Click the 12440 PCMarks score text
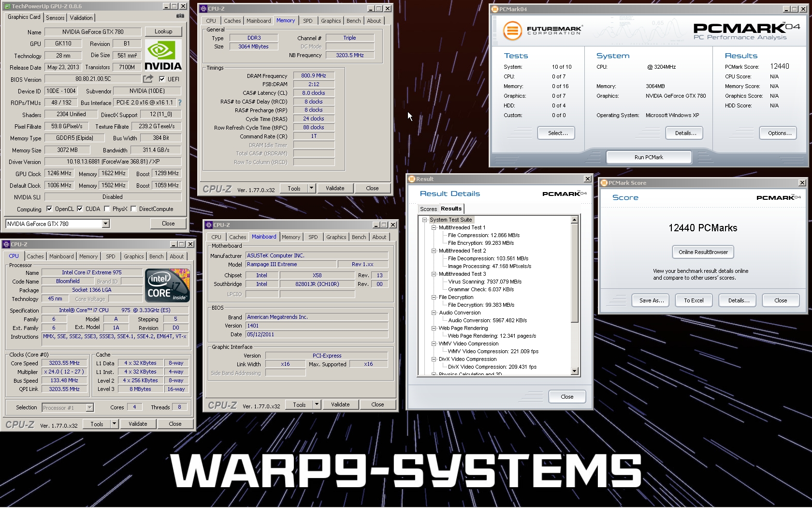The width and height of the screenshot is (812, 508). tap(703, 228)
